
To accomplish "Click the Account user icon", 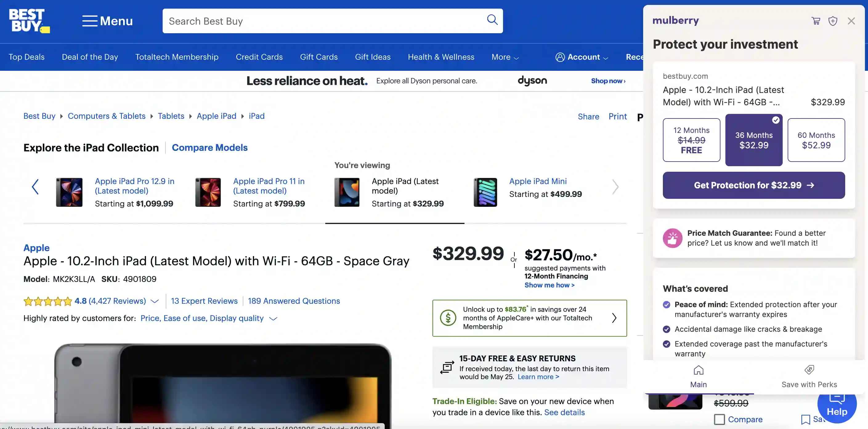I will tap(560, 57).
